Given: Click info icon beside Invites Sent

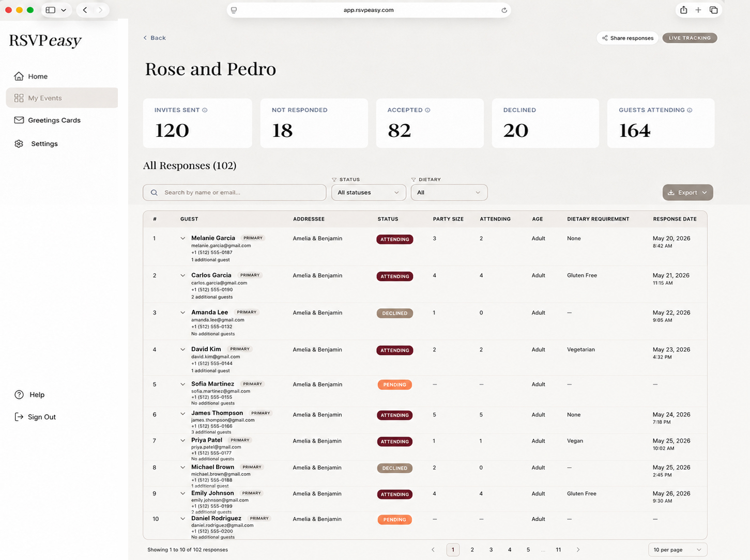Looking at the screenshot, I should 205,110.
